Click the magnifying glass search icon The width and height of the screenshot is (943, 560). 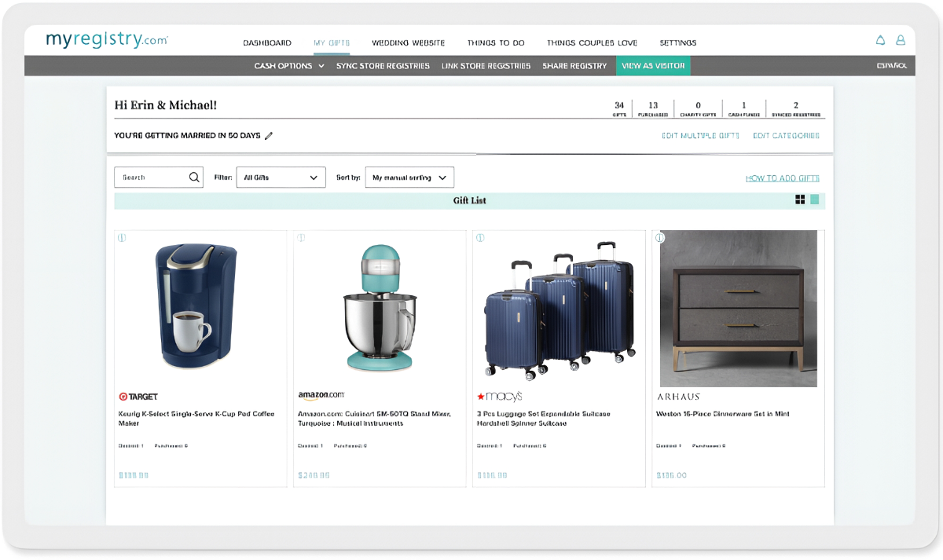point(194,178)
